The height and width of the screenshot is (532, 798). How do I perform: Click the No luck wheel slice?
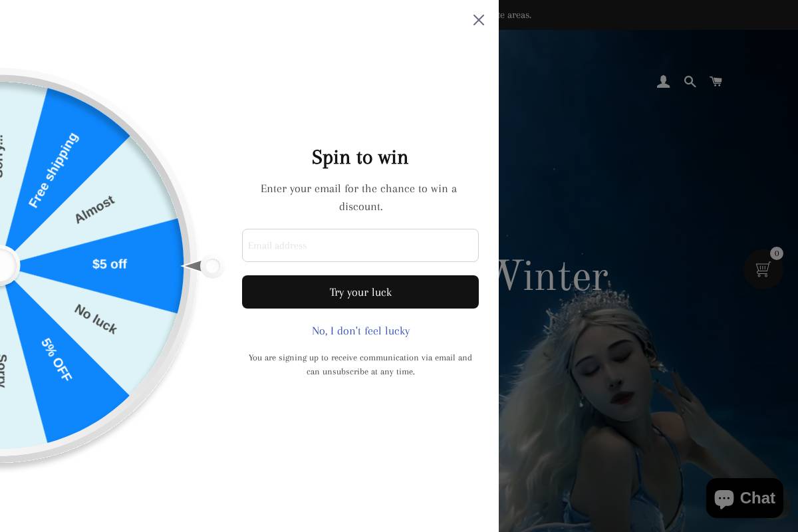point(96,320)
